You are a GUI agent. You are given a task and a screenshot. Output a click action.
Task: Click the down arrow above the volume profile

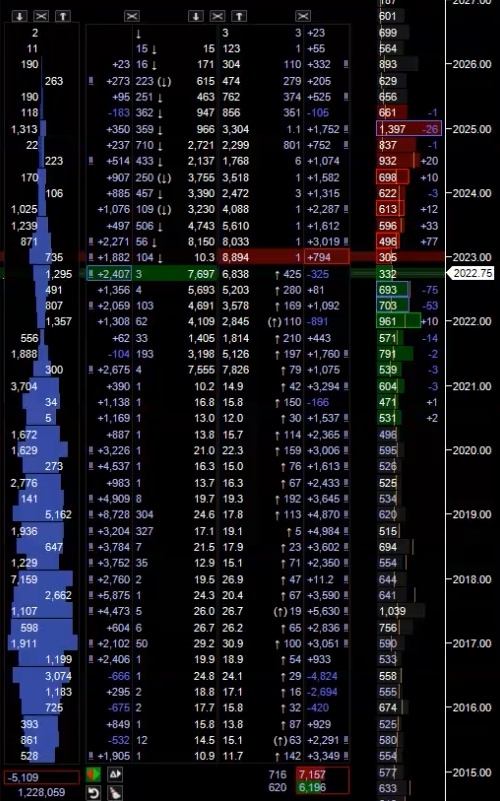tap(19, 16)
